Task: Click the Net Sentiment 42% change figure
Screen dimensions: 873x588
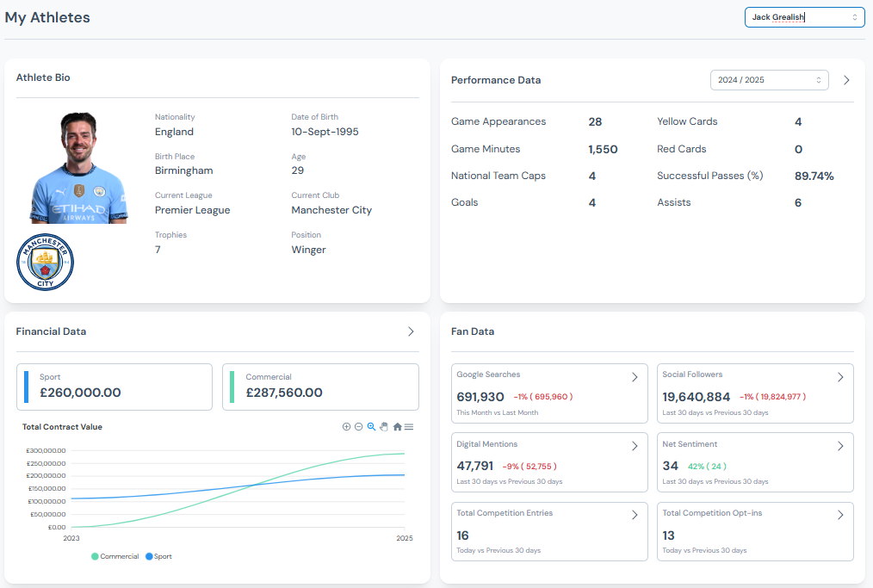Action: click(x=707, y=466)
